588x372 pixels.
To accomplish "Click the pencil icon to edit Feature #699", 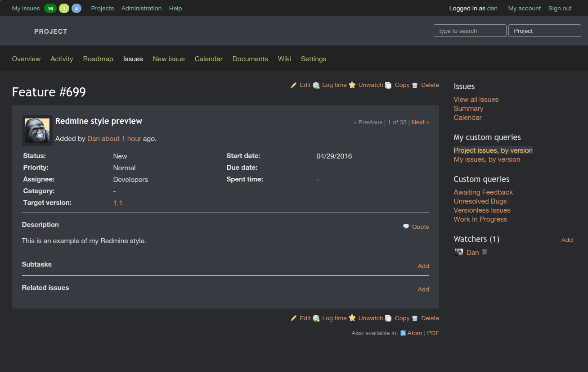I will pos(293,85).
